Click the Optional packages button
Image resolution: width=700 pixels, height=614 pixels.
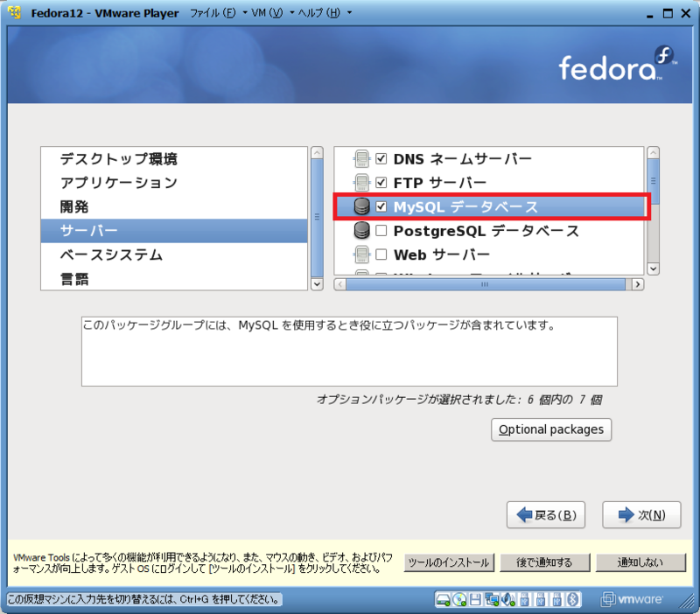tap(550, 429)
